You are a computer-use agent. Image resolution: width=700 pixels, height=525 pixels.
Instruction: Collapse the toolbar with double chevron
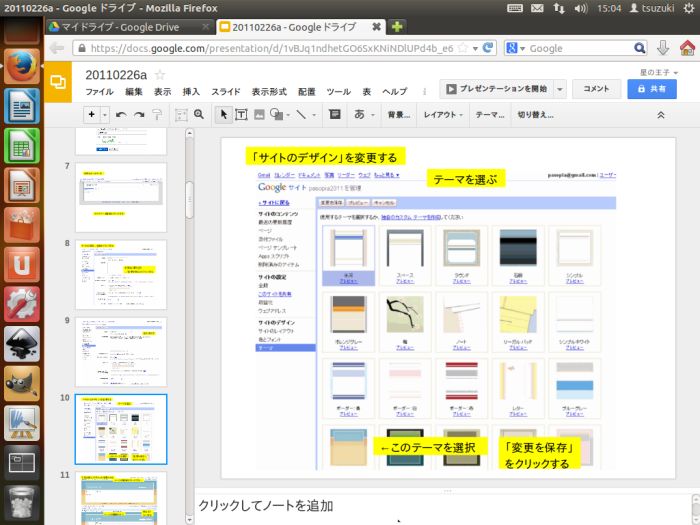[x=660, y=115]
